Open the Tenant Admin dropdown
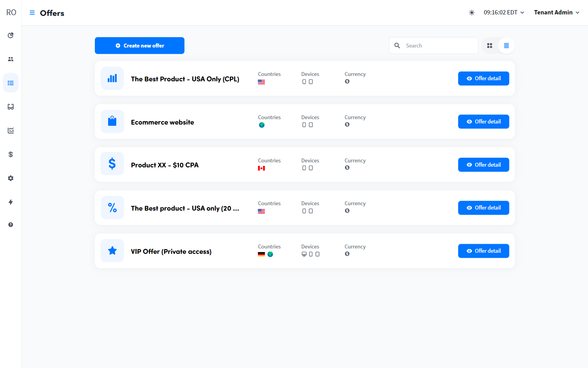588x368 pixels. coord(556,12)
